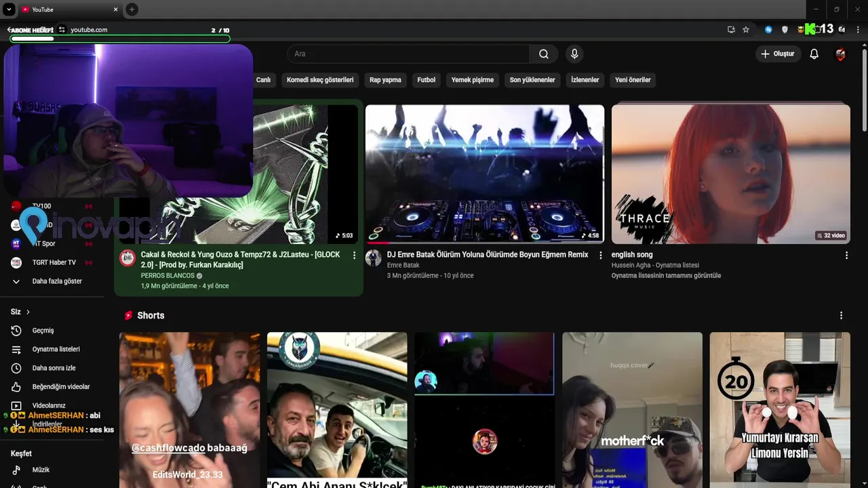Click the install app icon in address bar
The height and width of the screenshot is (488, 868).
[731, 30]
